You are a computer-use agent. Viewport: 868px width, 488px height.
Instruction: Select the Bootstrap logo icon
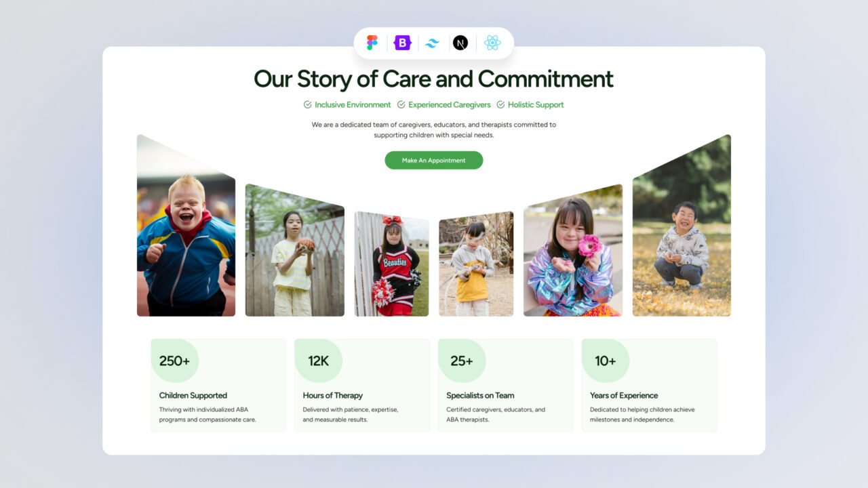click(x=403, y=43)
